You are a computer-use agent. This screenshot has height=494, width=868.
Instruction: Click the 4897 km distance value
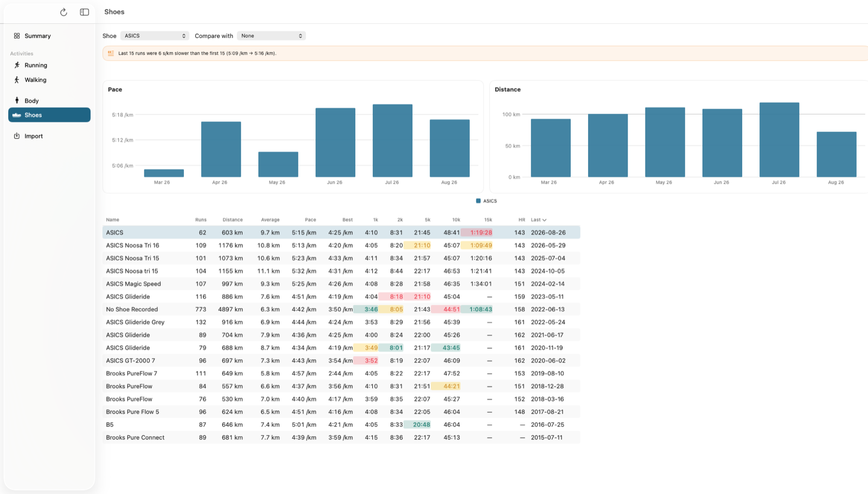click(x=231, y=309)
